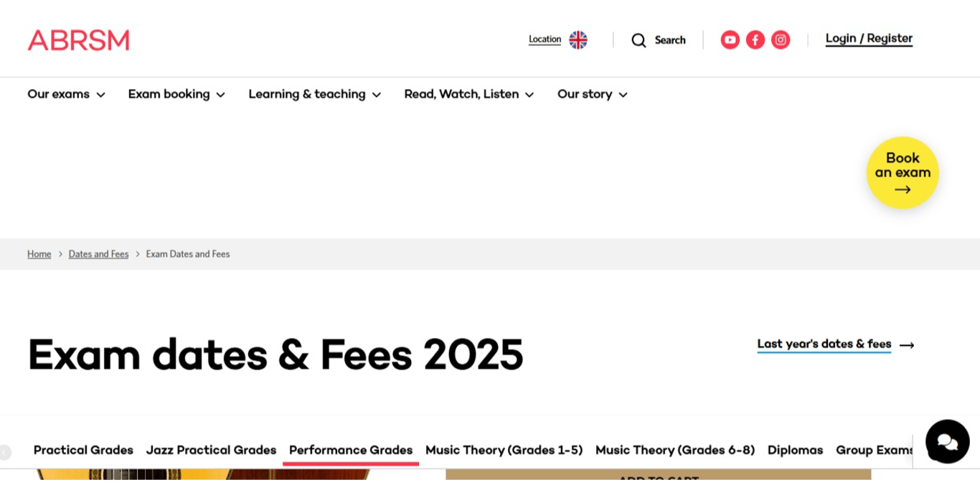Switch to Practical Grades tab

pyautogui.click(x=83, y=451)
